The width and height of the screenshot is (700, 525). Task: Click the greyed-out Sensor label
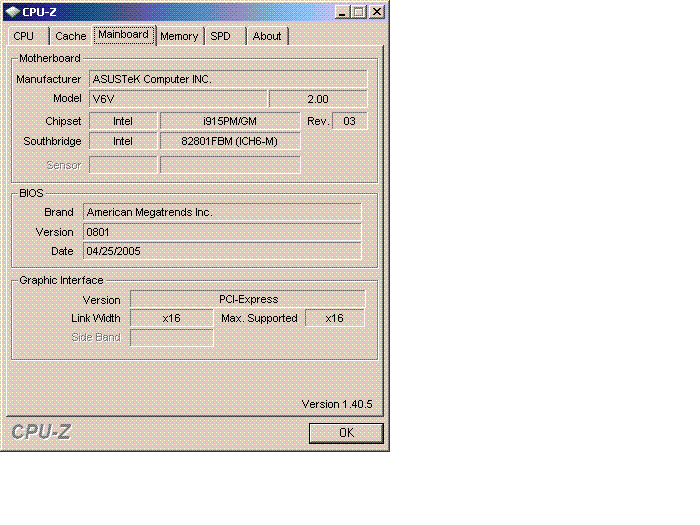pyautogui.click(x=64, y=165)
